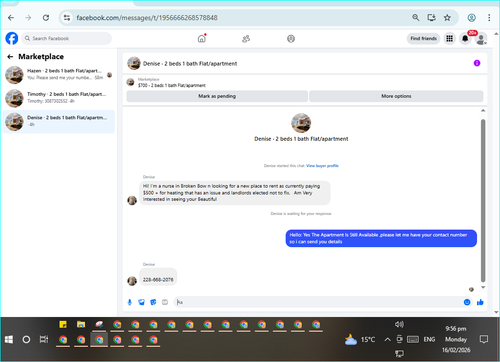The image size is (500, 362).
Task: Click the Mark as pending button
Action: pos(217,96)
